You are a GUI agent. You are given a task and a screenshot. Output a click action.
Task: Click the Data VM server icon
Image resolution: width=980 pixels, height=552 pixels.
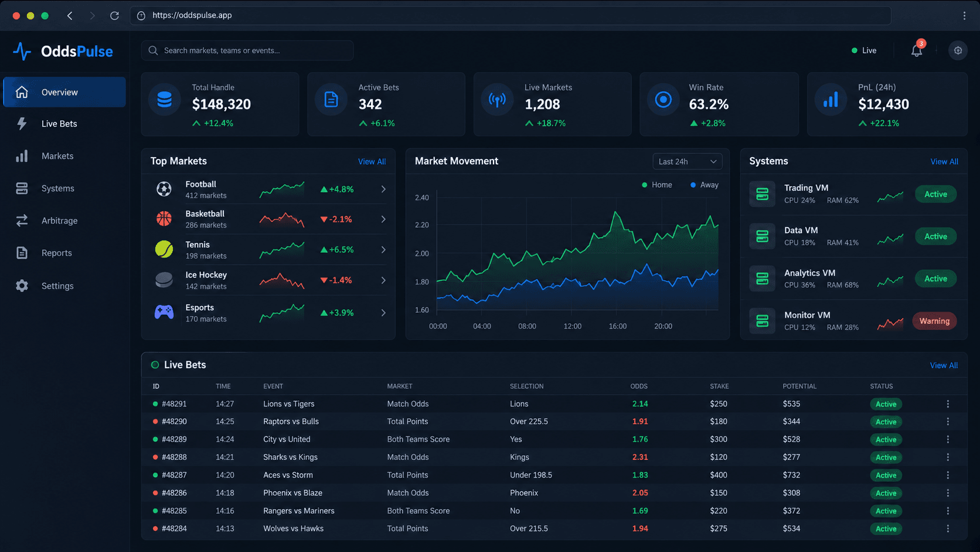click(762, 236)
